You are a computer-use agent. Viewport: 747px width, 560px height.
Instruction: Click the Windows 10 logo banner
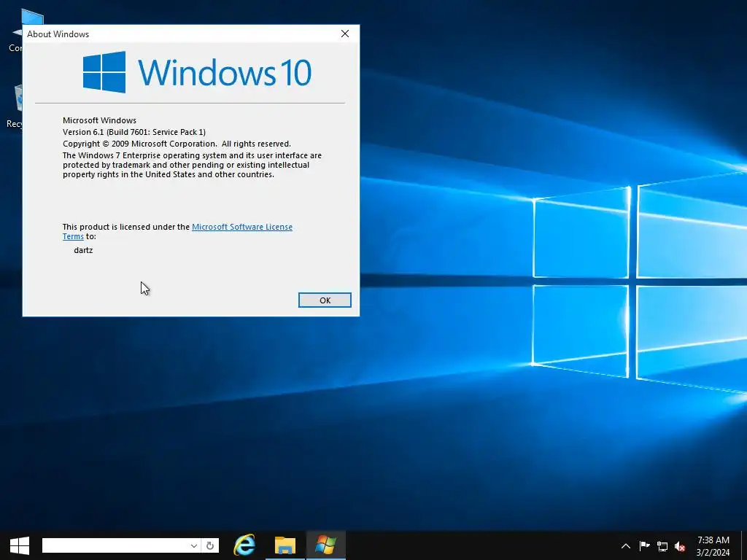point(197,72)
